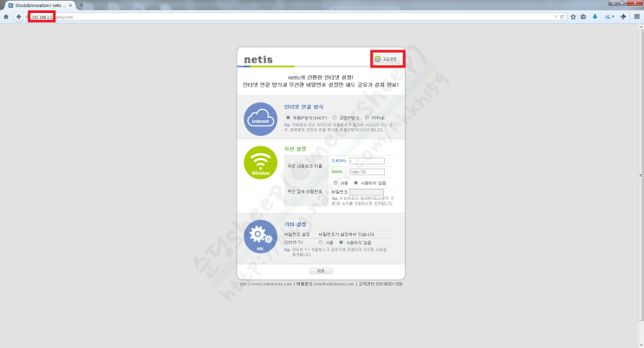The height and width of the screenshot is (348, 644).
Task: Click the 2.4GHz wireless network name field
Action: pos(366,160)
